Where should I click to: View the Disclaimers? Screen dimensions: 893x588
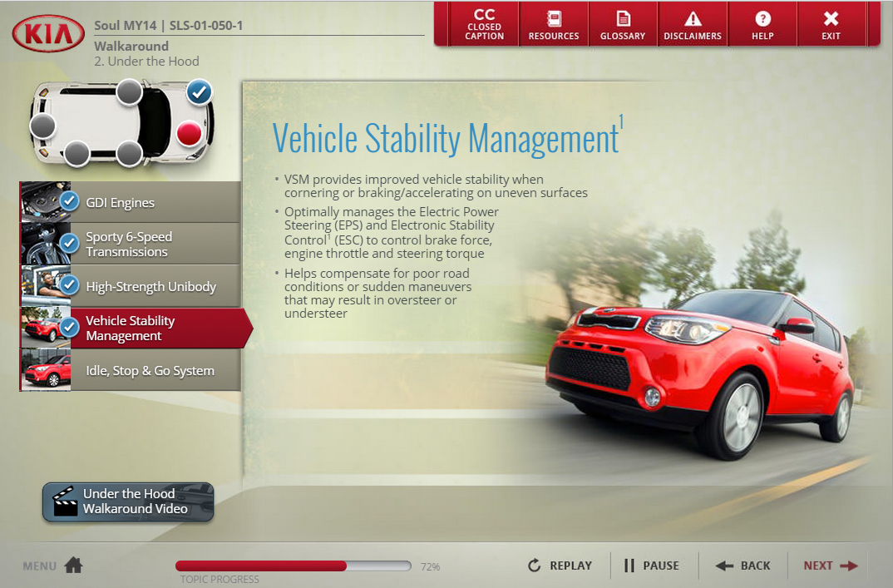[x=693, y=24]
